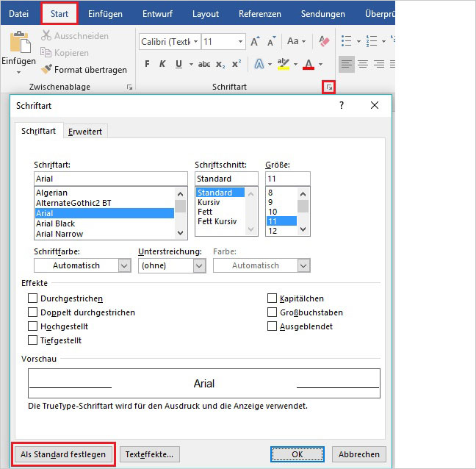Expand highlight color dropdown arrow

[295, 65]
